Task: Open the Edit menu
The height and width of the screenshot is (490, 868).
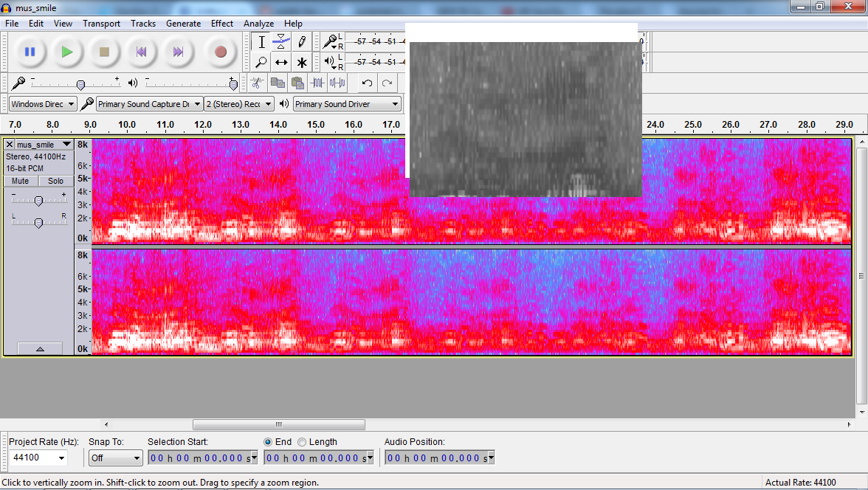Action: 36,24
